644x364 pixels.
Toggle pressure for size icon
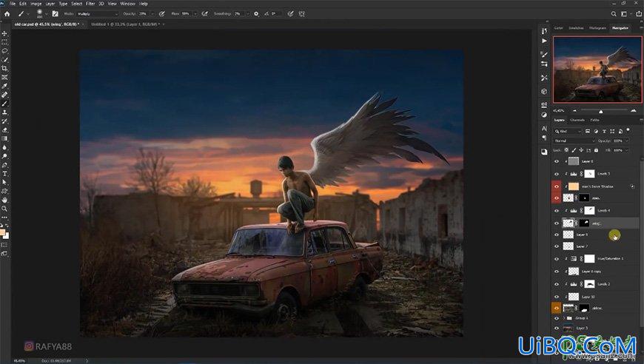tap(291, 13)
